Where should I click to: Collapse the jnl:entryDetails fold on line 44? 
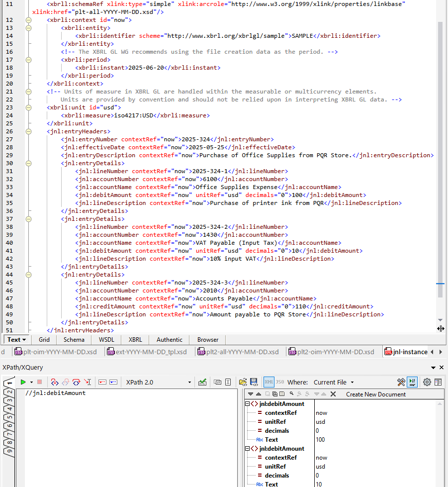pyautogui.click(x=28, y=275)
